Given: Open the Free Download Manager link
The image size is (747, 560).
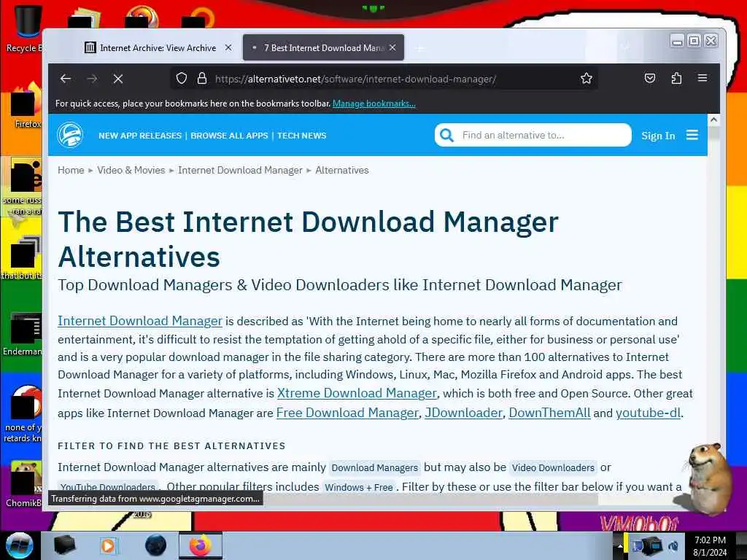Looking at the screenshot, I should (x=347, y=413).
